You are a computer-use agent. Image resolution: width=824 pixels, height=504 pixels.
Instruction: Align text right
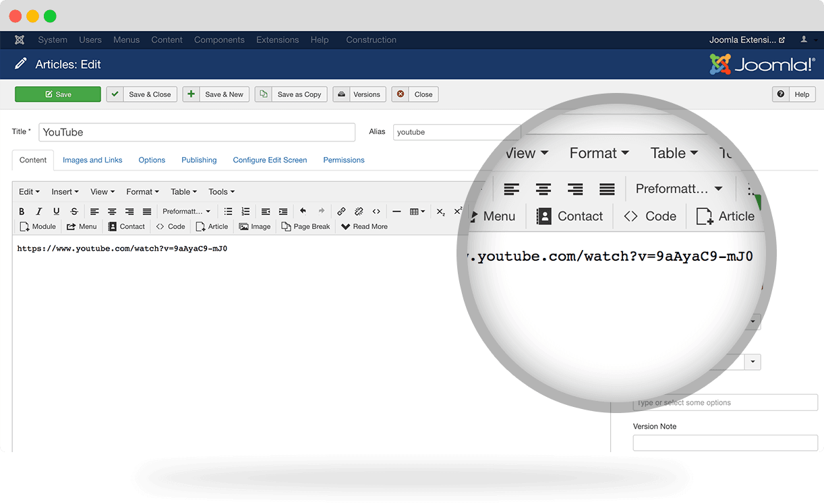pyautogui.click(x=129, y=212)
